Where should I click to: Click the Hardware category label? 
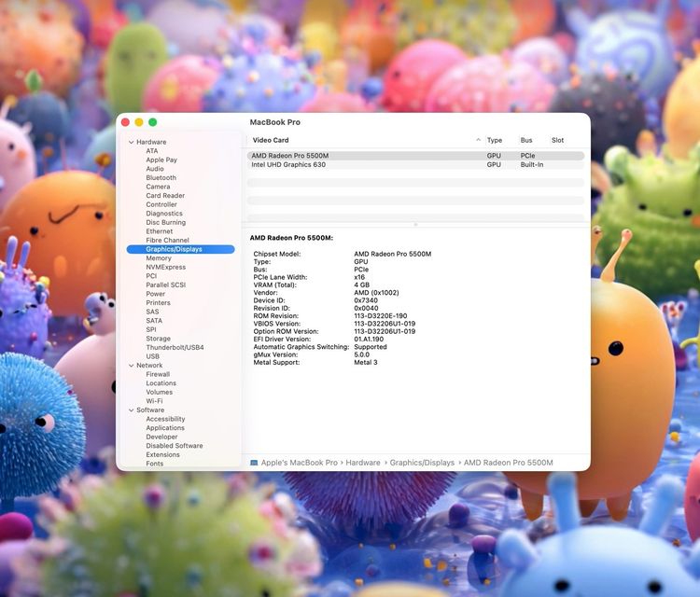tap(151, 142)
